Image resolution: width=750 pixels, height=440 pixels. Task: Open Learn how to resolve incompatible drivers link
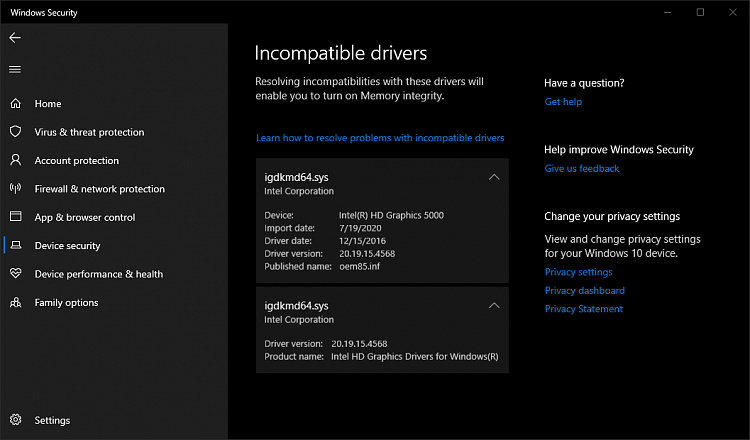coord(380,138)
